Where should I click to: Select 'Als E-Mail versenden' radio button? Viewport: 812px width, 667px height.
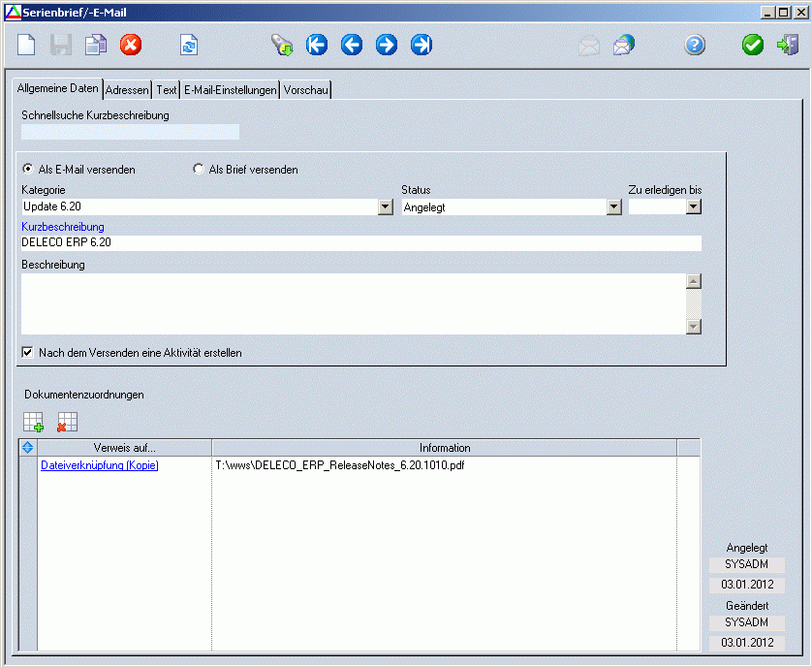tap(27, 170)
